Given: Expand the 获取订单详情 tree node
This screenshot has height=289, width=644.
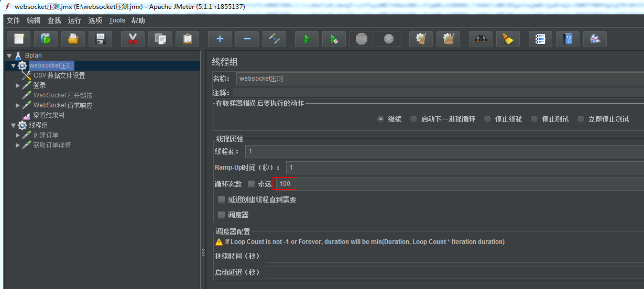Looking at the screenshot, I should 17,145.
